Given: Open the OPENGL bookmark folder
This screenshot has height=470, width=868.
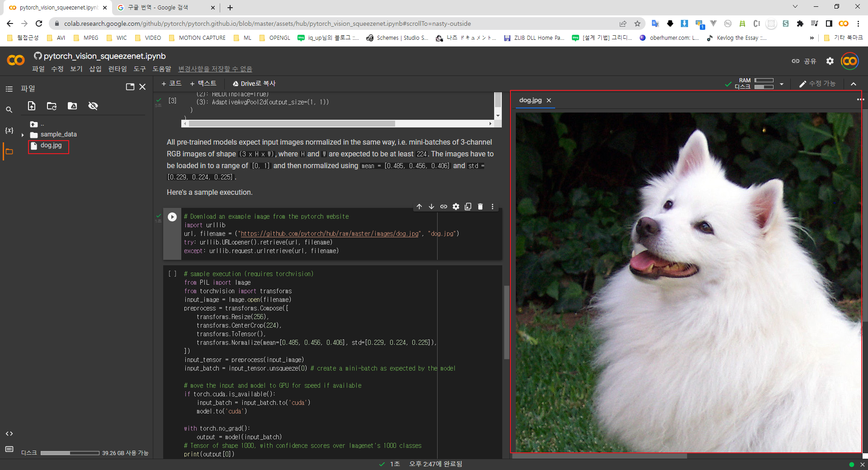Looking at the screenshot, I should tap(275, 38).
